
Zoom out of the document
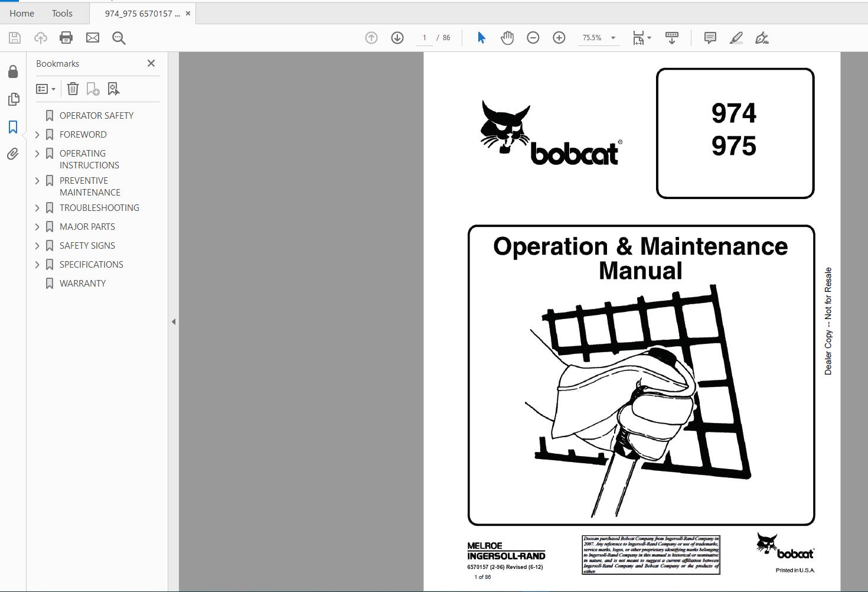[533, 37]
